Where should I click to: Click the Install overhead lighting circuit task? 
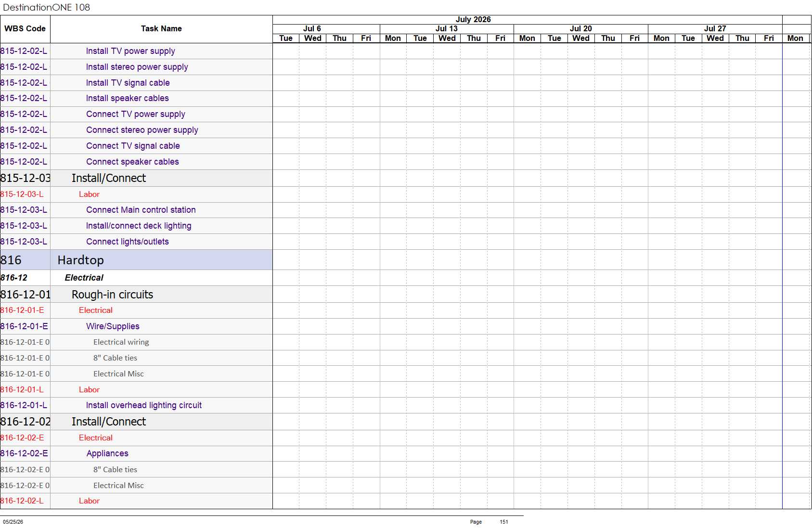[x=143, y=405]
